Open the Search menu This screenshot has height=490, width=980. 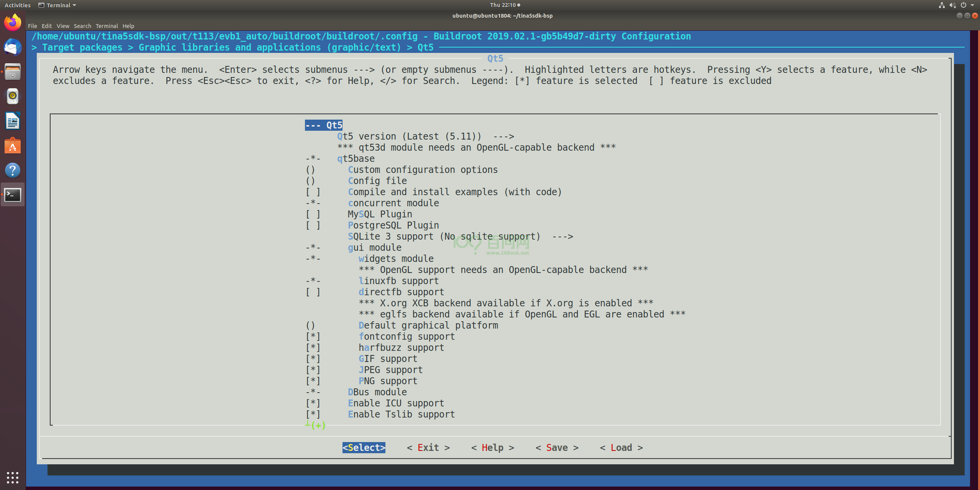[82, 26]
